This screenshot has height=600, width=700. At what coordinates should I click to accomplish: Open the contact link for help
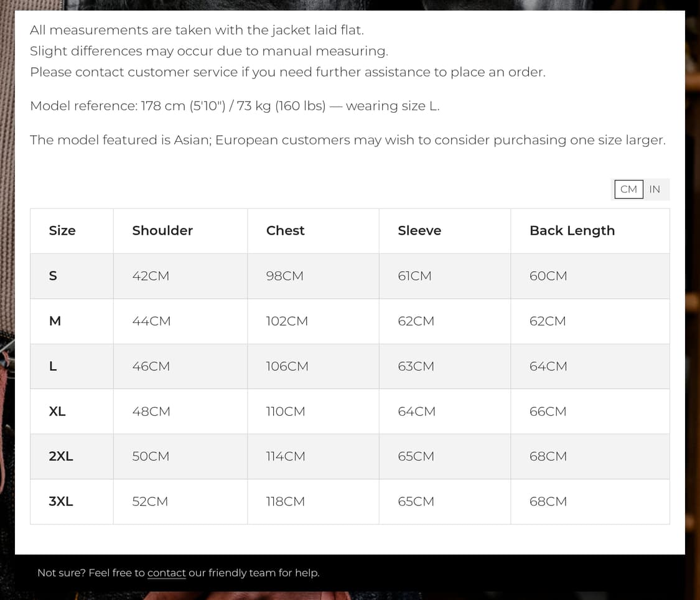(x=166, y=573)
